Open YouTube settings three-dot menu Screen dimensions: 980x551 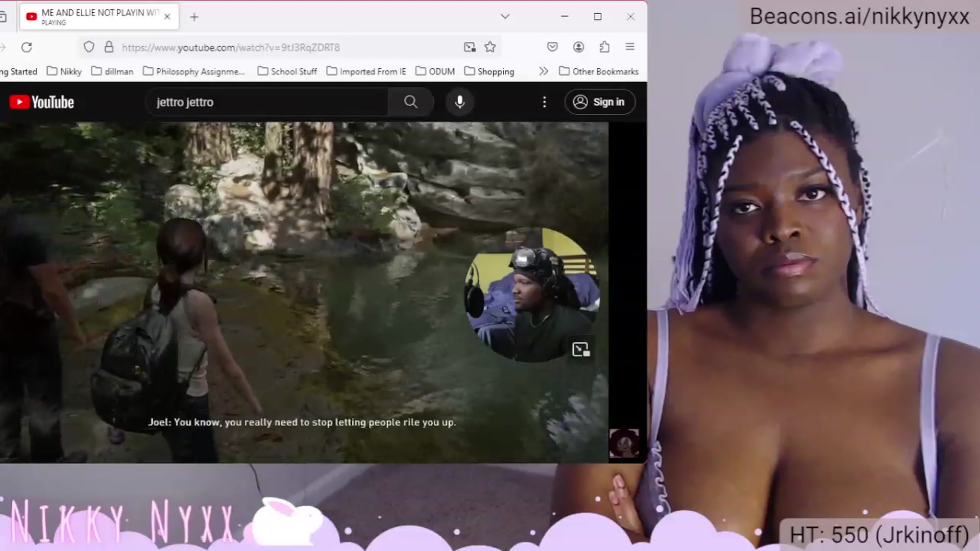545,102
